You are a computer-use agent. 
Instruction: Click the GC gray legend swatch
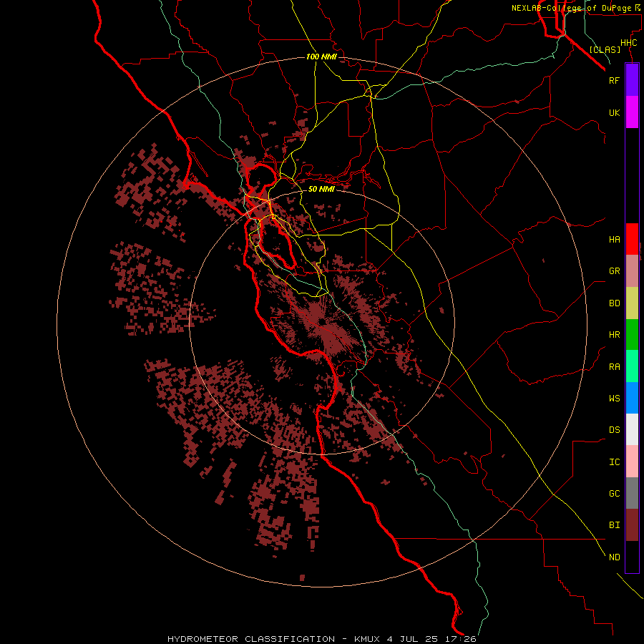pyautogui.click(x=632, y=493)
